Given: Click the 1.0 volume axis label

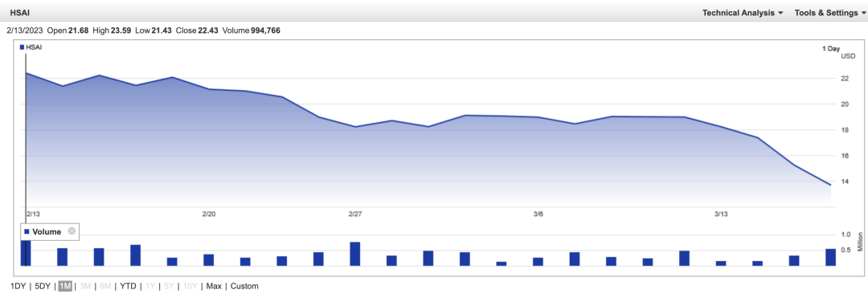Looking at the screenshot, I should pos(845,235).
